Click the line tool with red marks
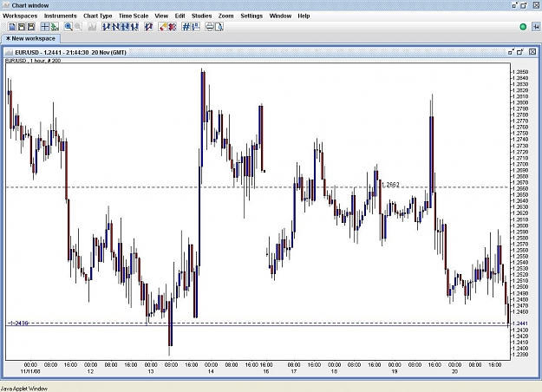Screen dimensions: 542x392 (148, 27)
